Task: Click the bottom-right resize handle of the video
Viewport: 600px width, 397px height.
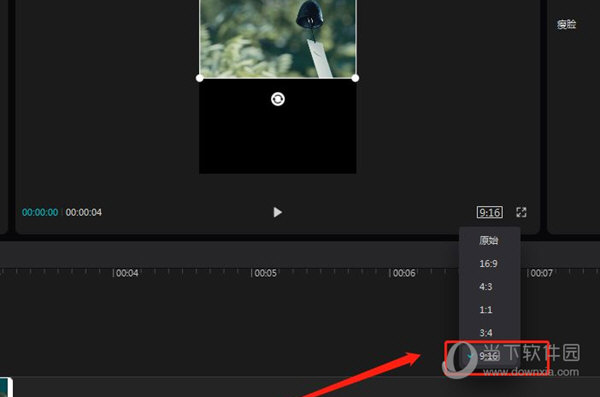Action: (x=355, y=78)
